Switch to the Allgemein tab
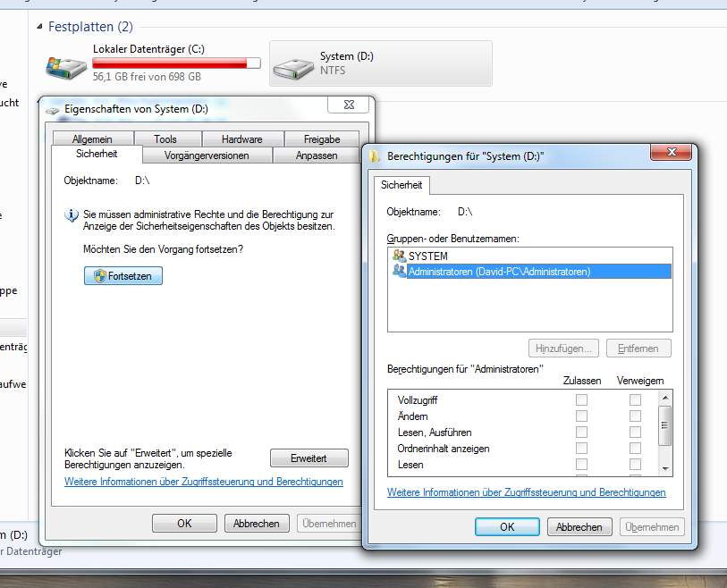Viewport: 727px width, 588px height. click(x=92, y=139)
